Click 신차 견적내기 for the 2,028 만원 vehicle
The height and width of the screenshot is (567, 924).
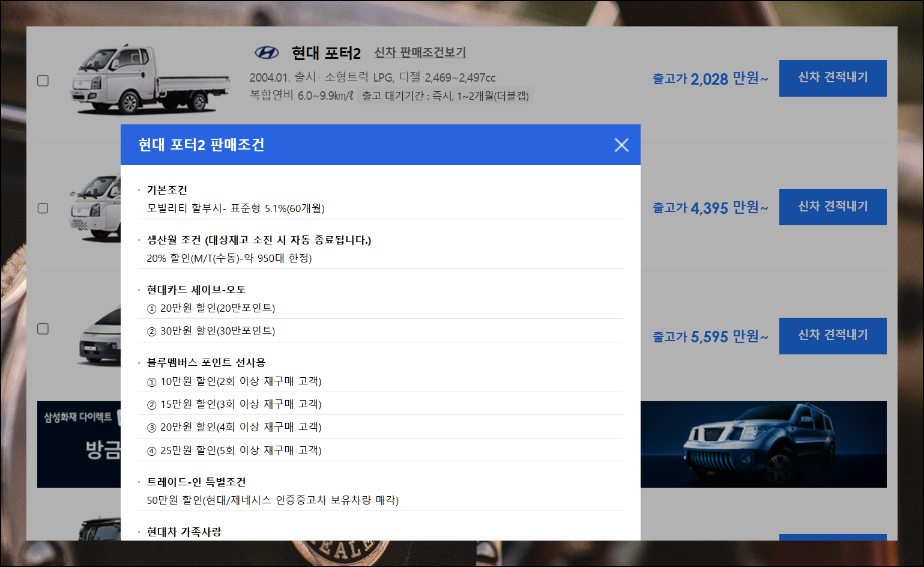coord(833,78)
